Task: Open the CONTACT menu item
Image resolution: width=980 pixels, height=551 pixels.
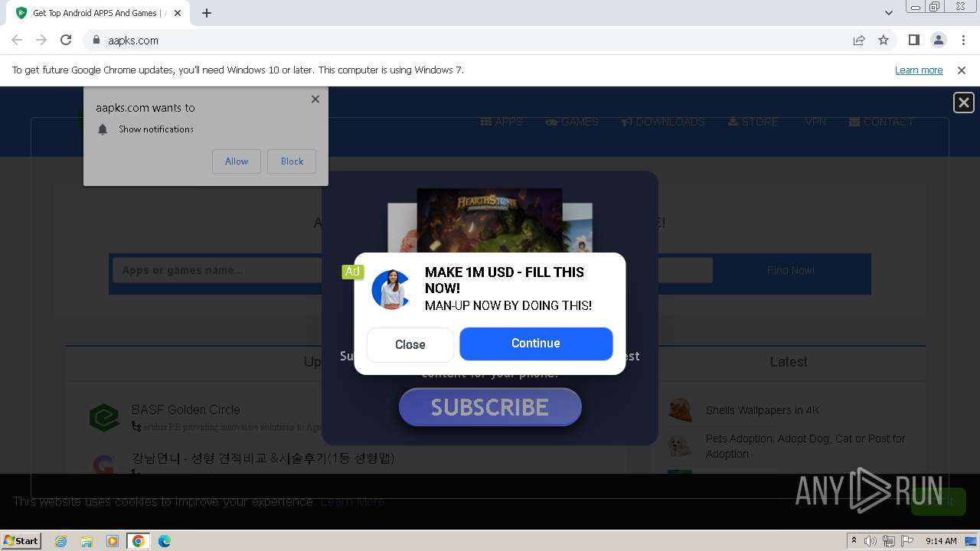Action: [x=881, y=122]
